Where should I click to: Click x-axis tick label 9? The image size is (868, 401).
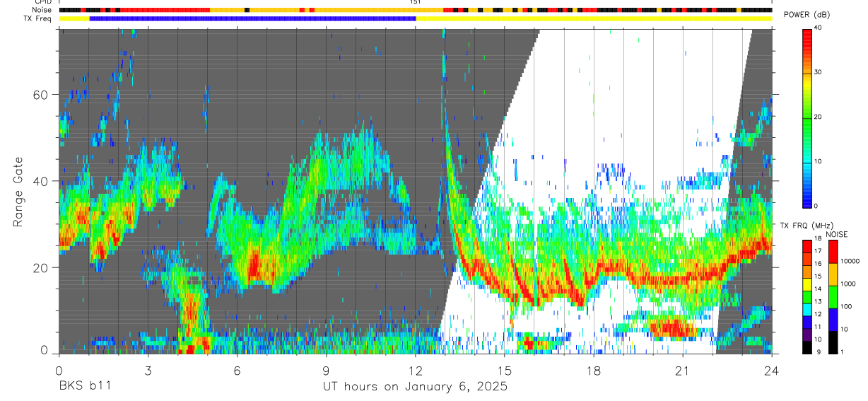click(x=326, y=371)
